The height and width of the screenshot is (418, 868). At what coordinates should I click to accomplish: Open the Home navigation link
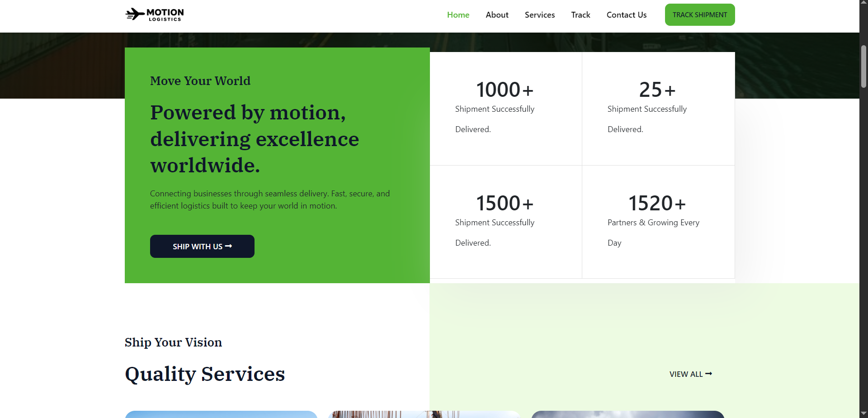coord(458,15)
